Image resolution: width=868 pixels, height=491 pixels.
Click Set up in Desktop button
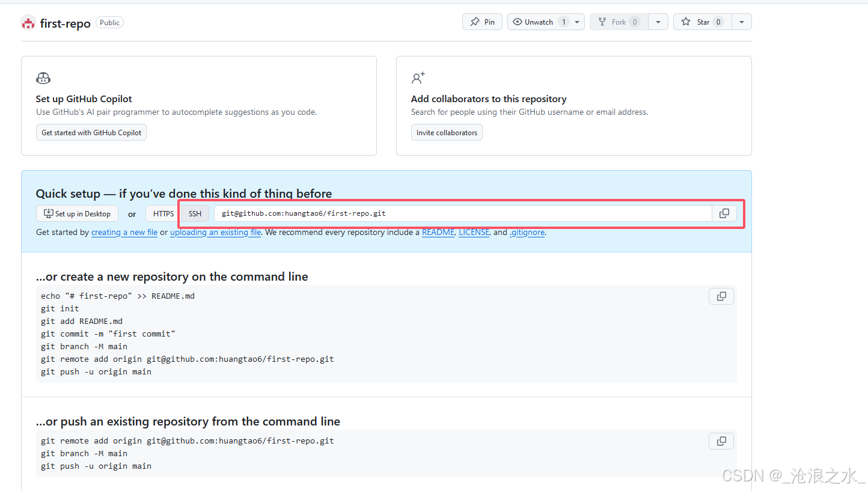click(x=77, y=214)
